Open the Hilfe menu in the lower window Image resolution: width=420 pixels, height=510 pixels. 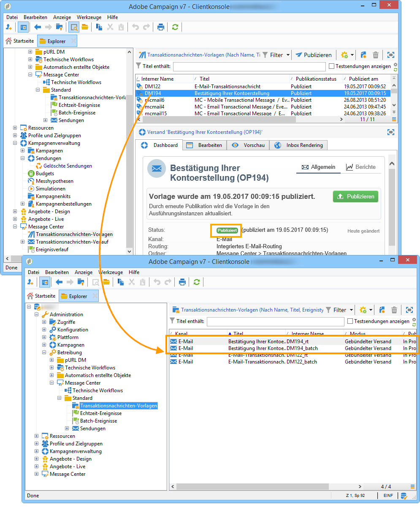coord(134,272)
